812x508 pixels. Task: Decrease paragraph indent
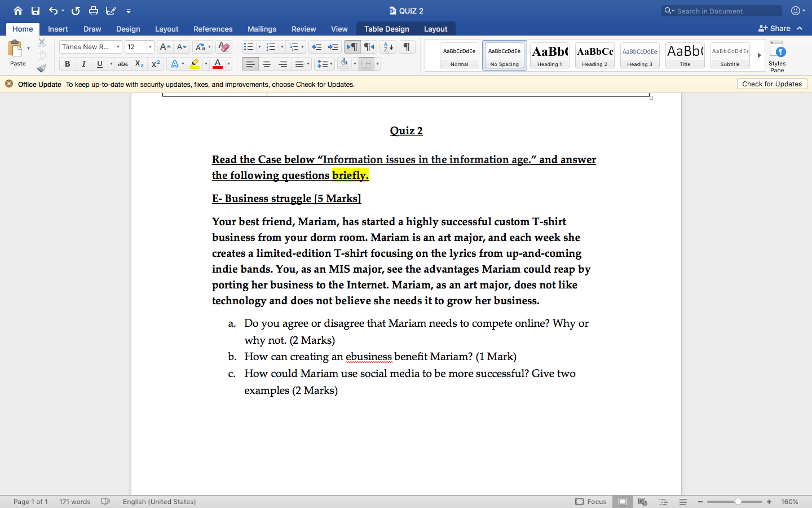[317, 47]
